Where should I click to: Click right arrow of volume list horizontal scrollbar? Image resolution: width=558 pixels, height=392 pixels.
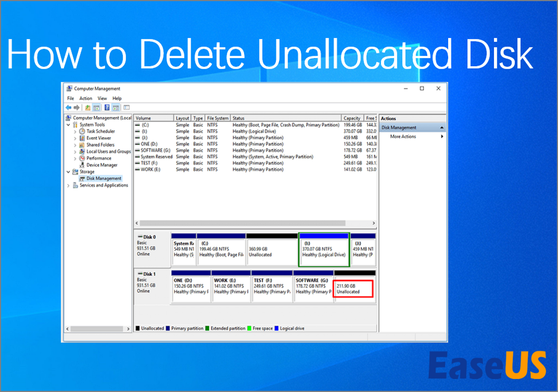tap(374, 223)
